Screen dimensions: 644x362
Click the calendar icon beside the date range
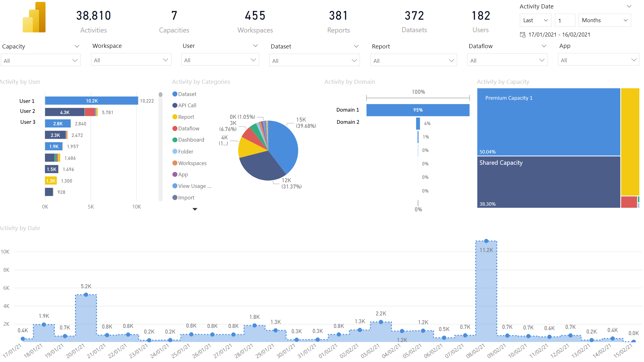tap(523, 35)
